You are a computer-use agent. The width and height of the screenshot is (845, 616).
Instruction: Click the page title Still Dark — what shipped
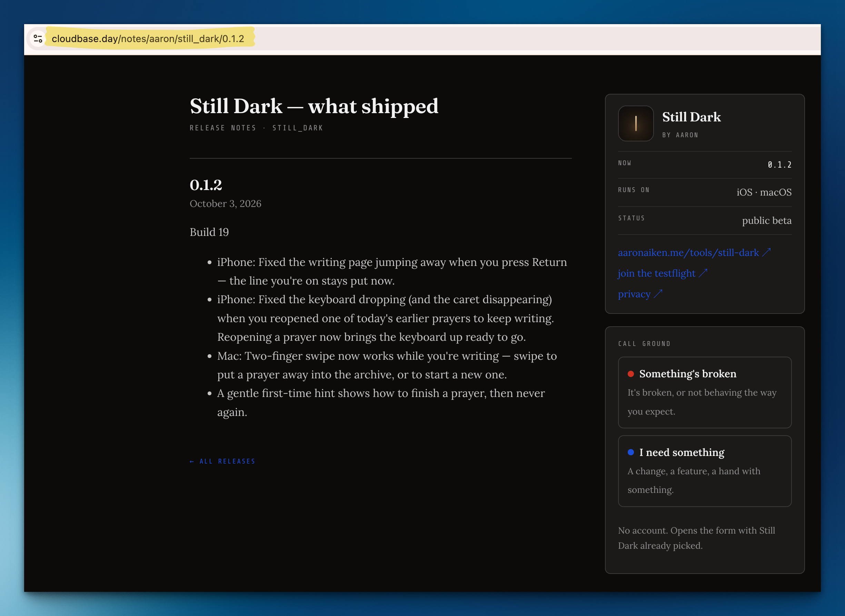tap(314, 106)
